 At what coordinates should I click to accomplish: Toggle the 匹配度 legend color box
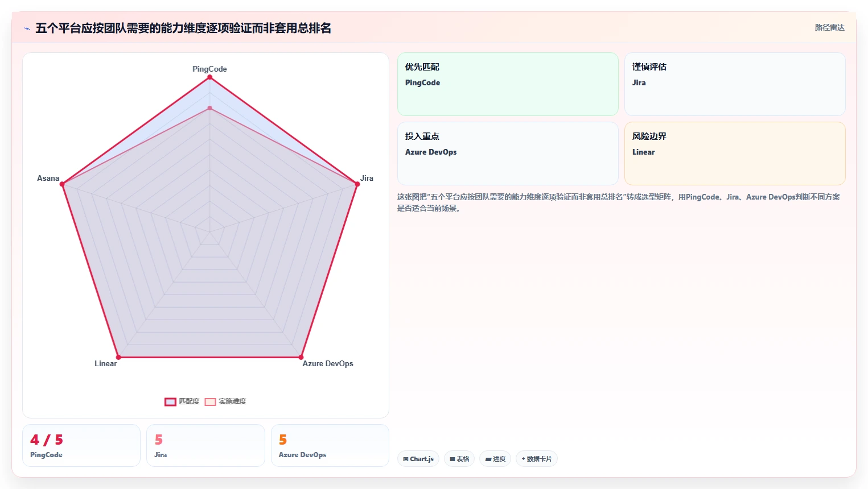click(x=170, y=401)
